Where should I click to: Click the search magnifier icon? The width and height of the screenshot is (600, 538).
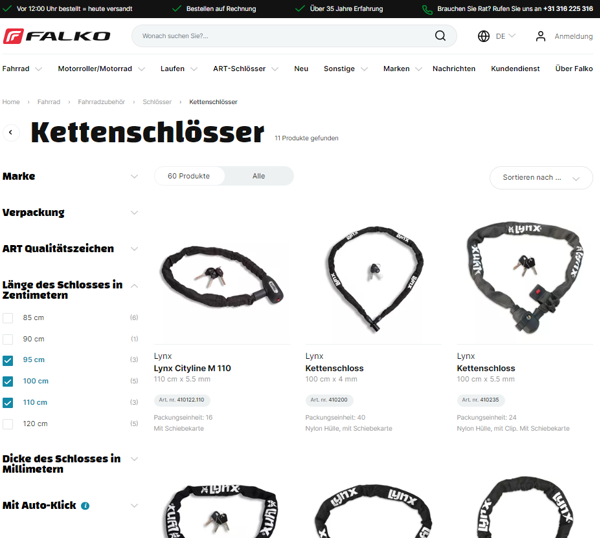440,36
